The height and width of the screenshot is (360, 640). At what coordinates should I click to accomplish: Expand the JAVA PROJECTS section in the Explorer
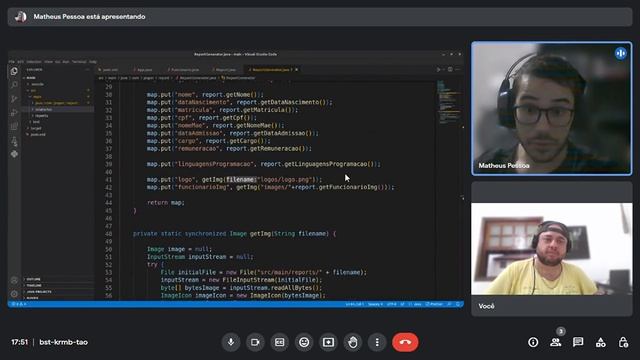(58, 292)
